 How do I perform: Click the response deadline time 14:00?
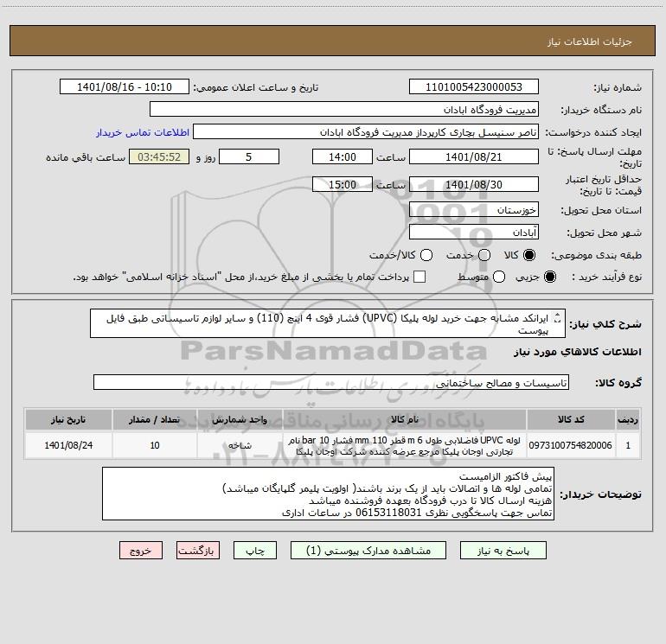coord(343,156)
